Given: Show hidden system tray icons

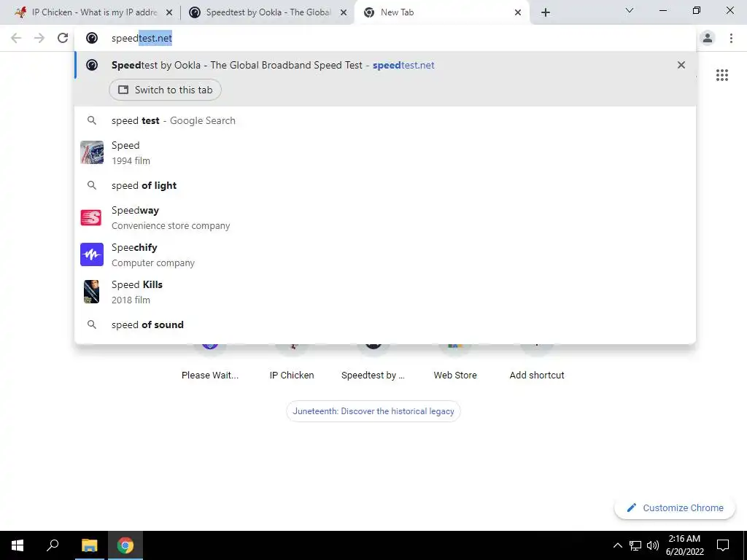Looking at the screenshot, I should pos(617,545).
